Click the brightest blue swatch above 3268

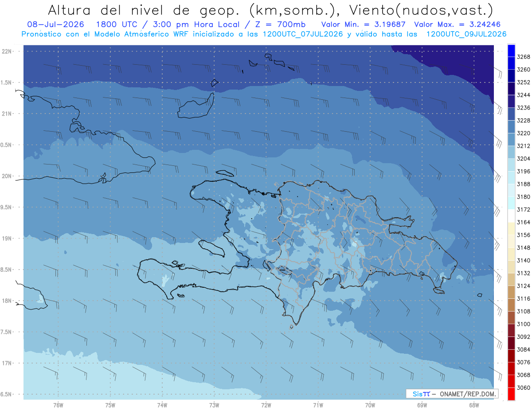tap(511, 51)
